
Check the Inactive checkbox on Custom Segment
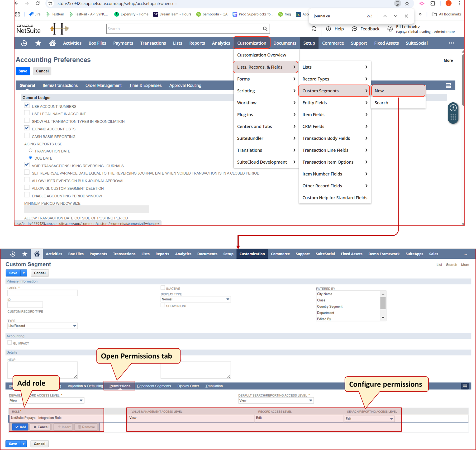(163, 288)
